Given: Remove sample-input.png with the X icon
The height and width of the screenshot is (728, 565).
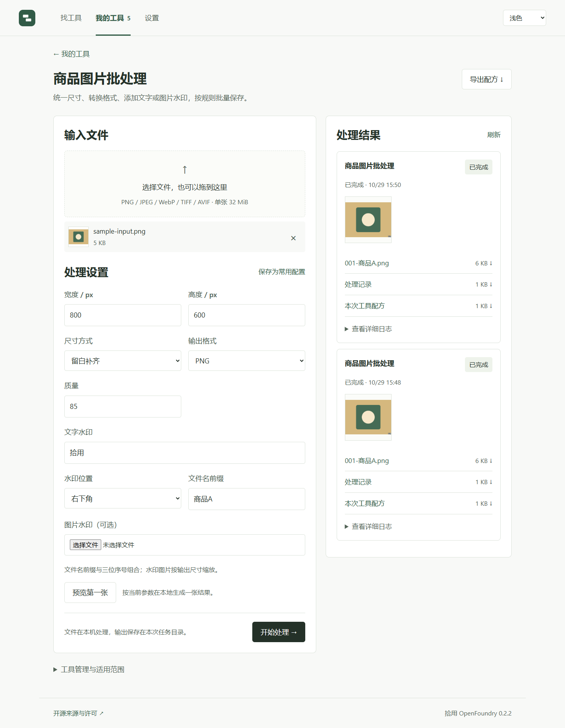Looking at the screenshot, I should click(x=293, y=238).
